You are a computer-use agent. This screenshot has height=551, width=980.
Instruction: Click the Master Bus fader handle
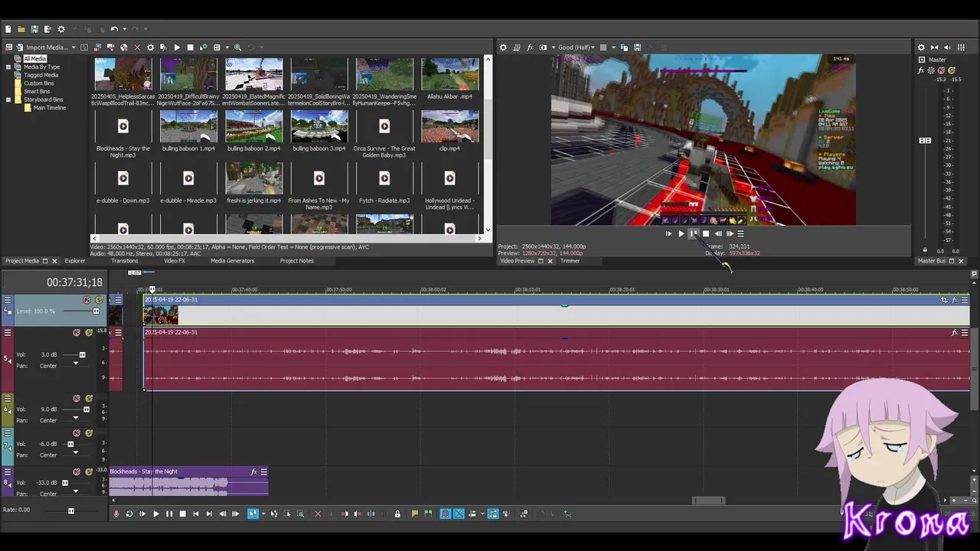[925, 141]
